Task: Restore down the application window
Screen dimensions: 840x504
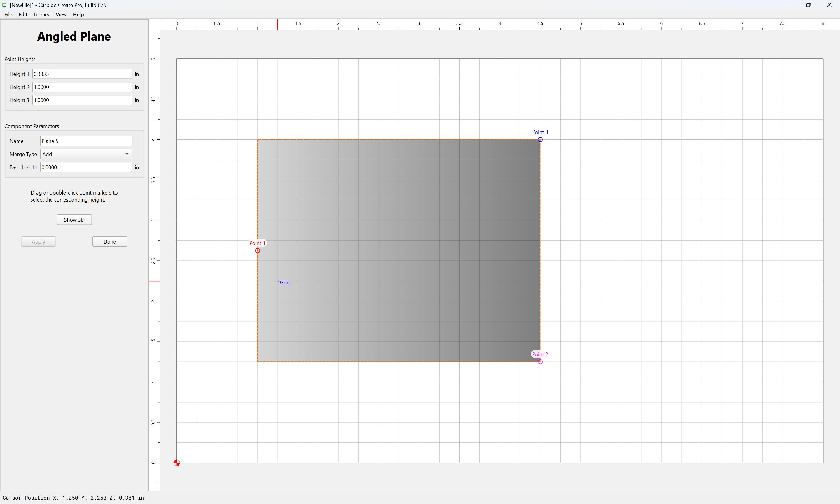Action: pos(808,5)
